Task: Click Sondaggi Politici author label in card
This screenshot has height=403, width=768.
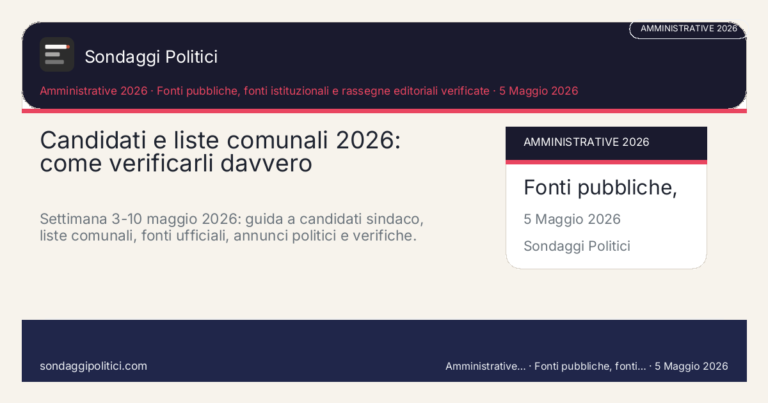Action: click(x=576, y=246)
